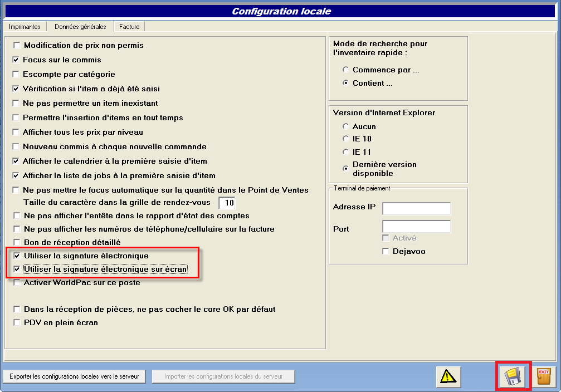561x392 pixels.
Task: Select the IE 10 radio button
Action: pyautogui.click(x=345, y=139)
